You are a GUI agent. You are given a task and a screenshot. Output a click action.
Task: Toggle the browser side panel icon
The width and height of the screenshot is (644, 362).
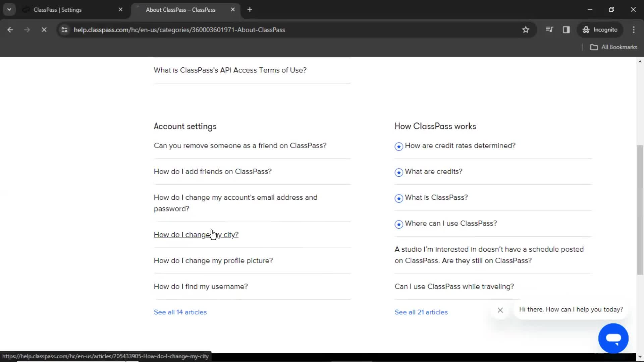coord(566,30)
